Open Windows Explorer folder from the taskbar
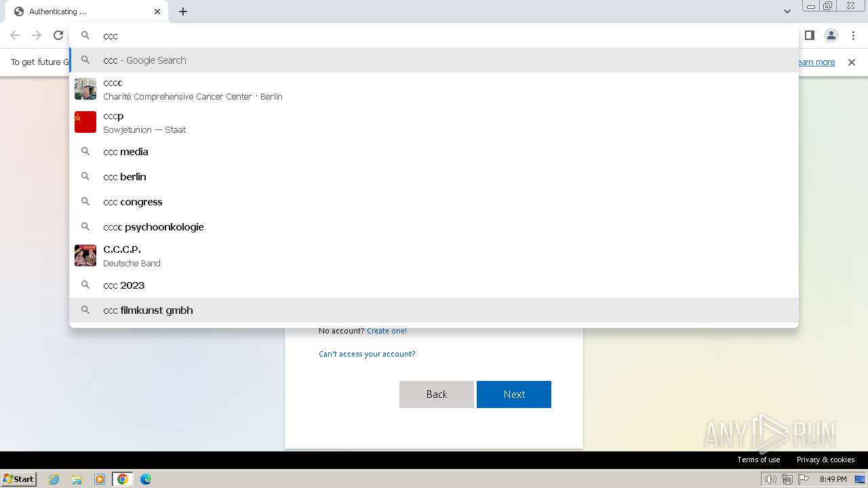 coord(77,479)
